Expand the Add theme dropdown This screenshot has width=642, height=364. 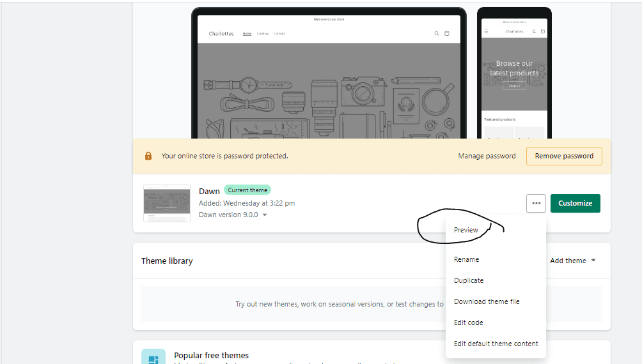click(573, 261)
